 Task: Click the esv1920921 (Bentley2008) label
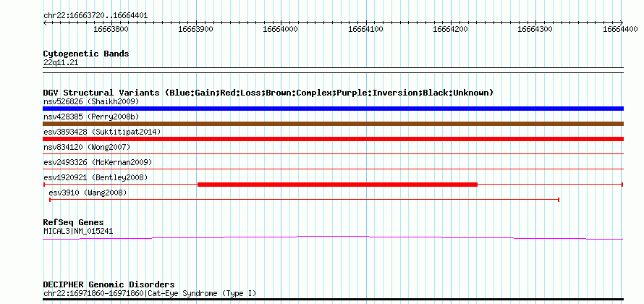coord(96,177)
